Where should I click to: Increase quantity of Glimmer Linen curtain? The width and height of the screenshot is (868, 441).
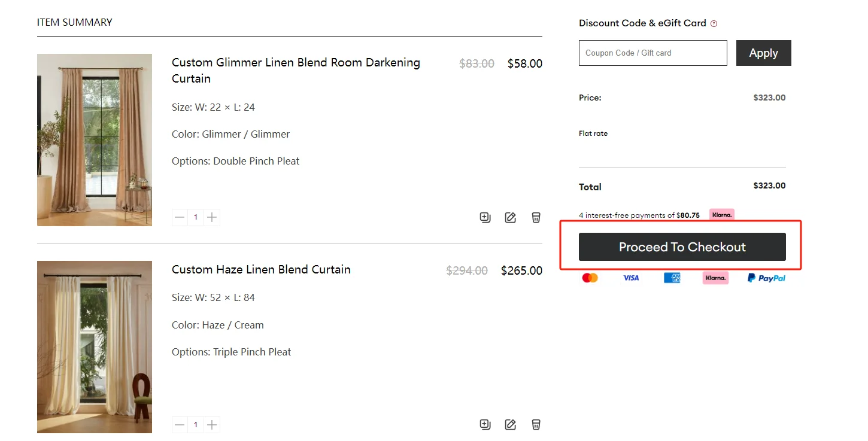coord(212,217)
